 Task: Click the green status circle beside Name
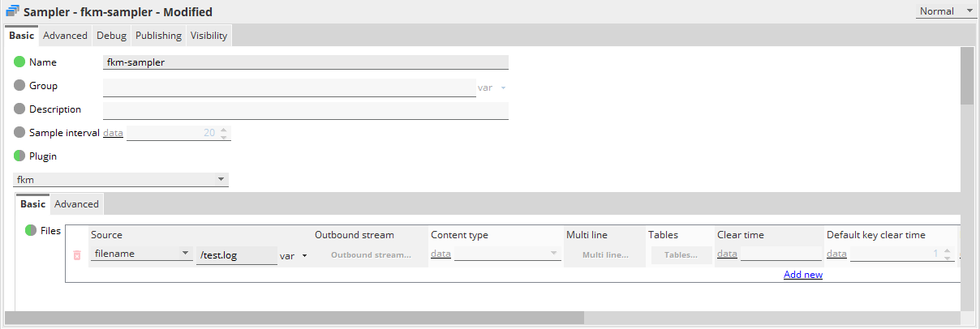tap(19, 62)
